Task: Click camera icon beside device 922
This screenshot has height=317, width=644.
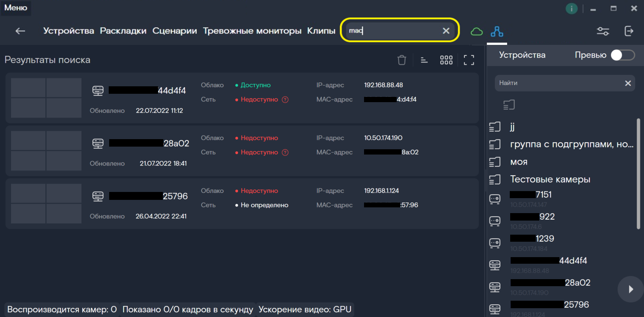Action: click(x=495, y=221)
